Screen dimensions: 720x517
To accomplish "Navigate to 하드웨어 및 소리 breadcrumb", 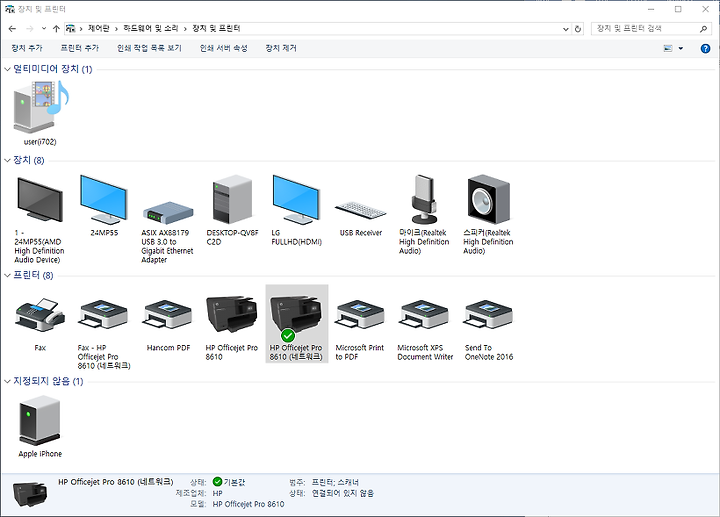I will pos(151,28).
